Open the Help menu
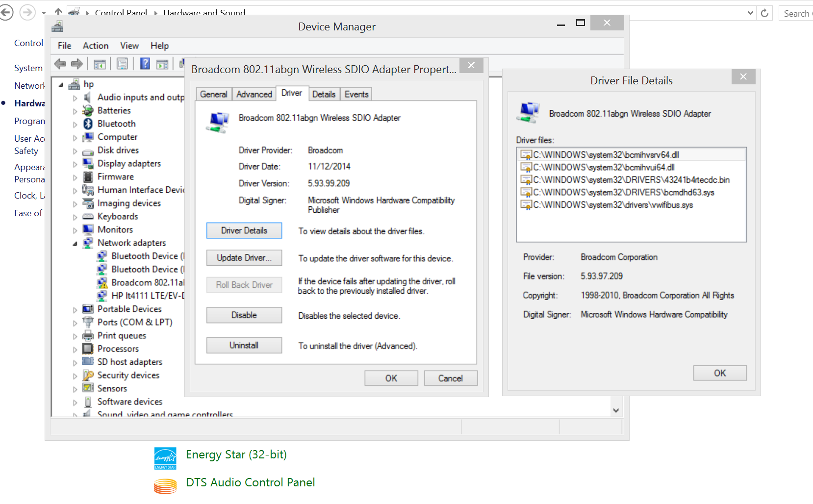Image resolution: width=813 pixels, height=504 pixels. pyautogui.click(x=159, y=46)
